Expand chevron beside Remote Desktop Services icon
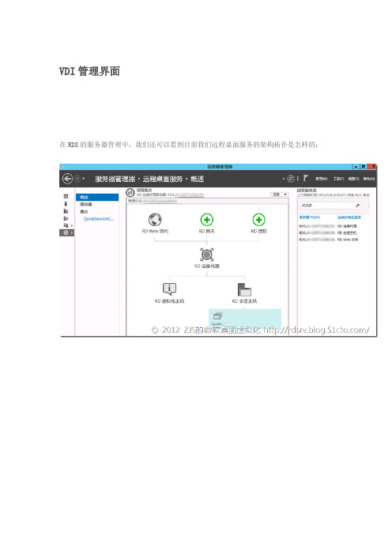Screen dimensions: 392x555 [72, 233]
